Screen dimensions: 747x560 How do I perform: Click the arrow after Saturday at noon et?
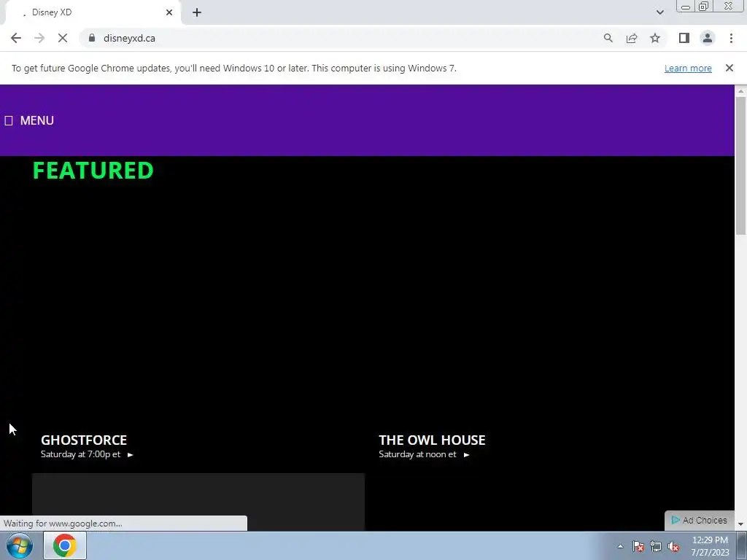(466, 455)
